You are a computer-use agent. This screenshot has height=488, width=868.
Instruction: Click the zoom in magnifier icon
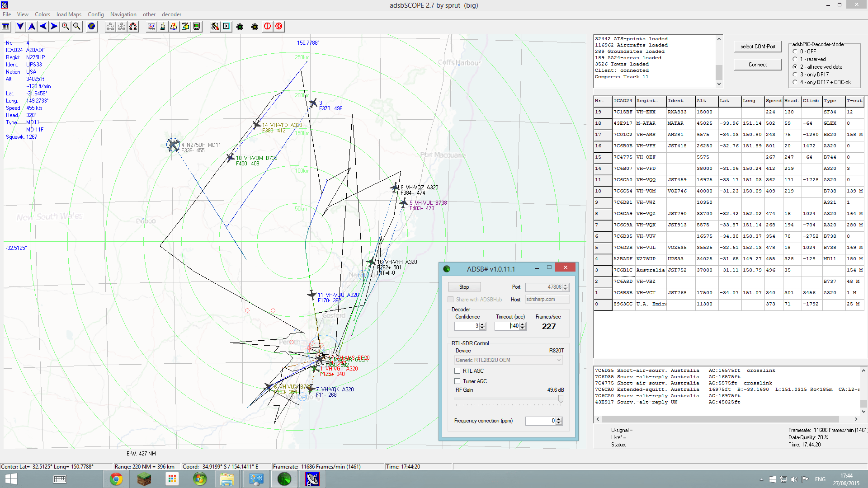tap(66, 27)
